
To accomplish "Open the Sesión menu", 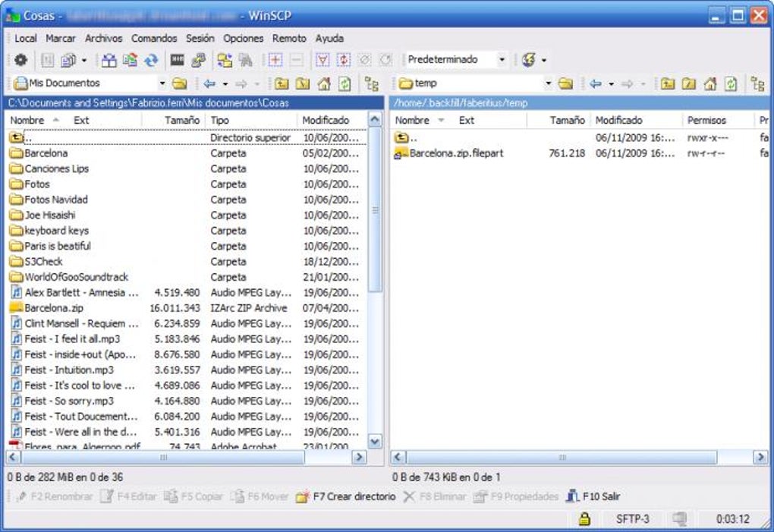I will pyautogui.click(x=200, y=39).
